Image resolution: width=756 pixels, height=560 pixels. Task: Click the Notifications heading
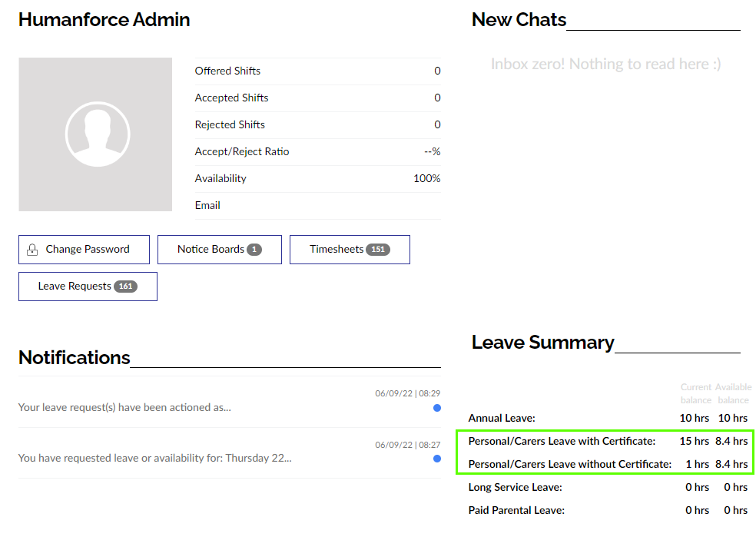coord(75,358)
